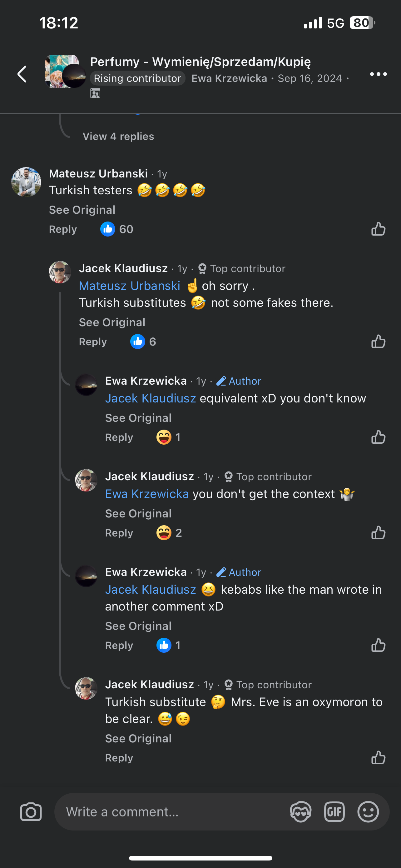Image resolution: width=401 pixels, height=868 pixels.
Task: Open Author badge on Ewa's 'equivalent xD' reply
Action: click(x=239, y=381)
